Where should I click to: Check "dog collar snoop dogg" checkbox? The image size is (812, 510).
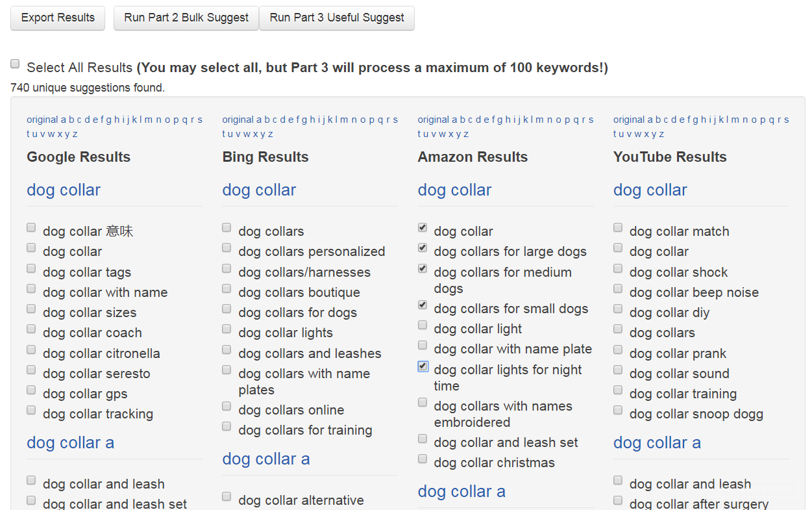[618, 410]
